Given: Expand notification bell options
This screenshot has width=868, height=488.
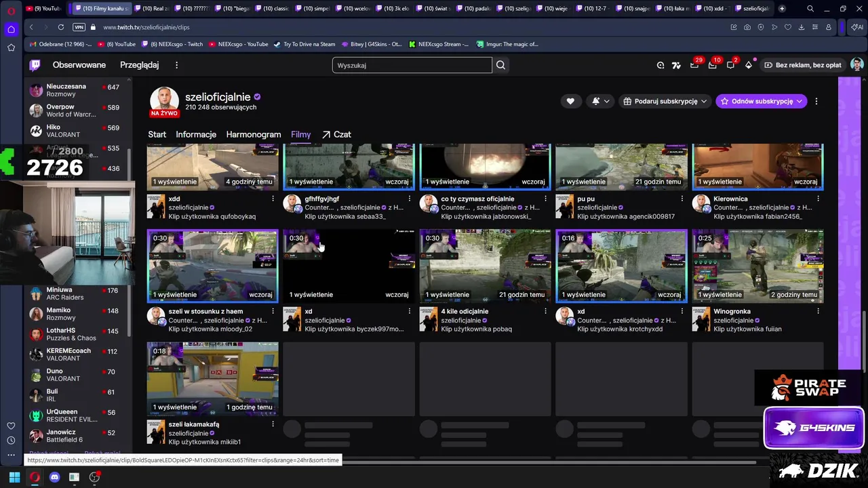Looking at the screenshot, I should coord(600,101).
